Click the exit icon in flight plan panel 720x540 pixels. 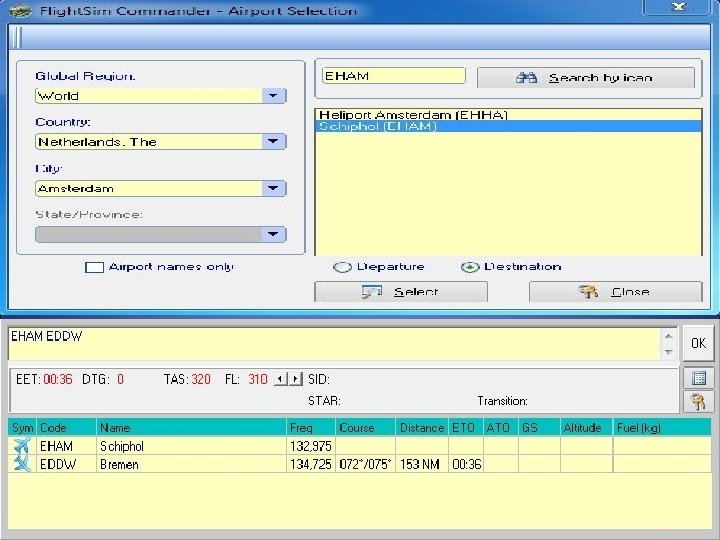point(698,401)
